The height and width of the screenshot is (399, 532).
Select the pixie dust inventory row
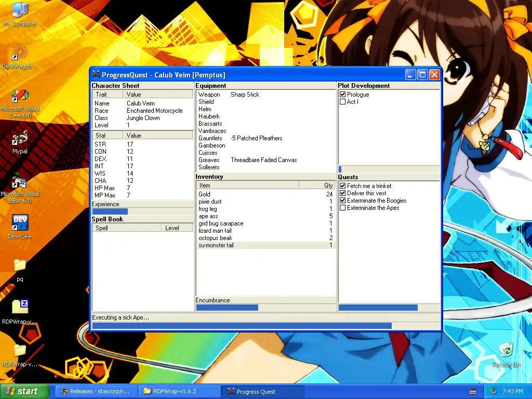265,202
